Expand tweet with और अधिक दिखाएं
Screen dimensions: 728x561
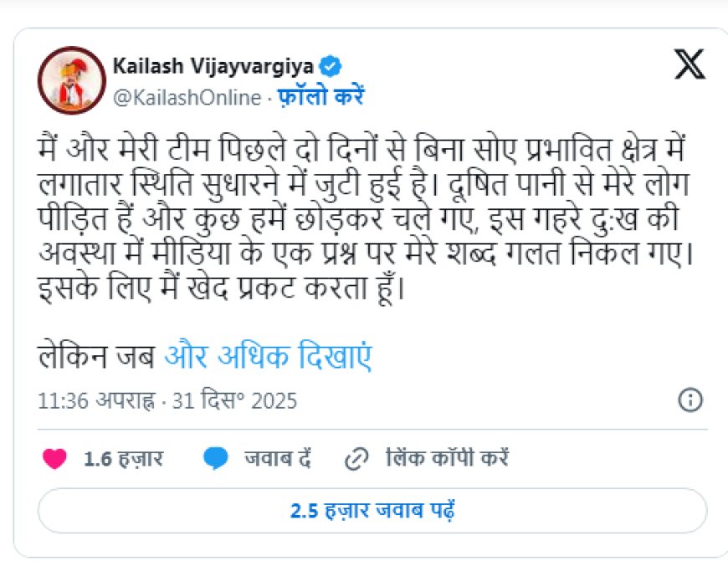268,357
